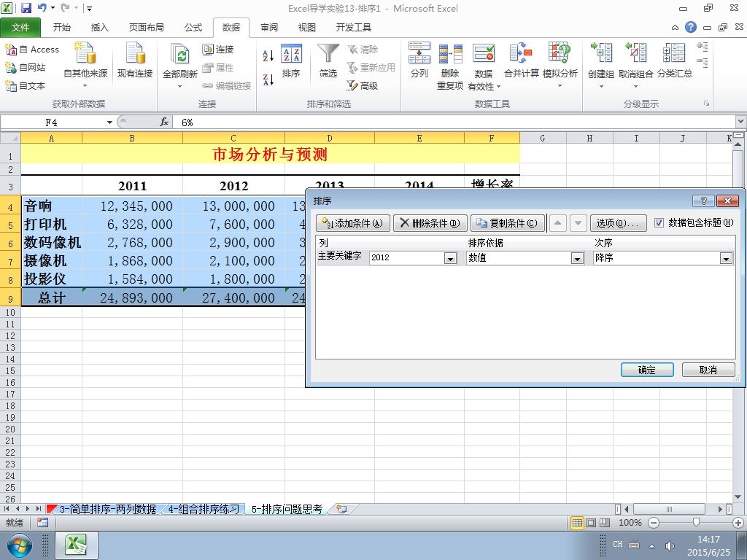Zoom in with the plus button

[x=738, y=523]
